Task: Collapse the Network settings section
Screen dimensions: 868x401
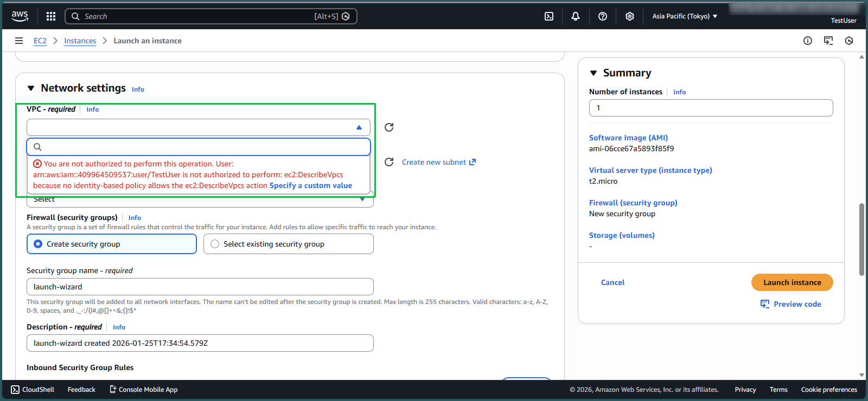Action: pyautogui.click(x=31, y=88)
